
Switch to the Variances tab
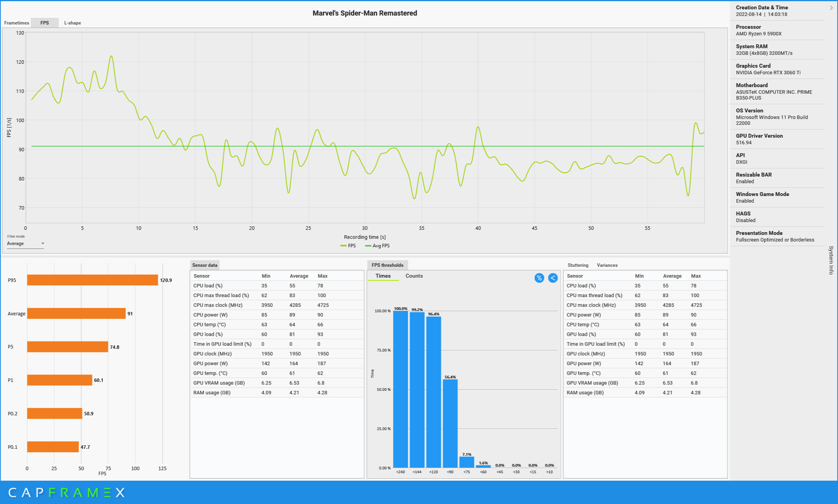click(x=607, y=264)
